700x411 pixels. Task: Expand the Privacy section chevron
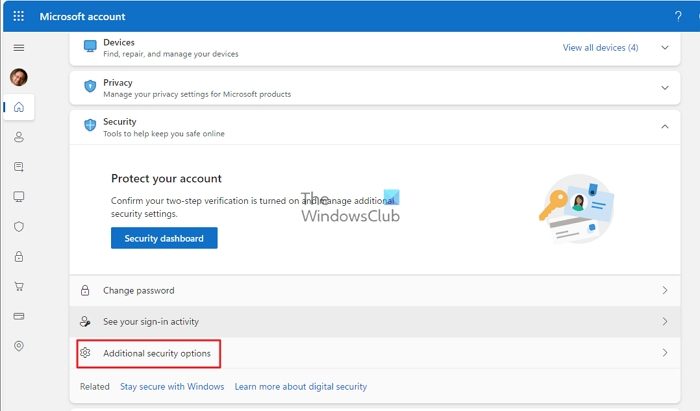(x=665, y=88)
